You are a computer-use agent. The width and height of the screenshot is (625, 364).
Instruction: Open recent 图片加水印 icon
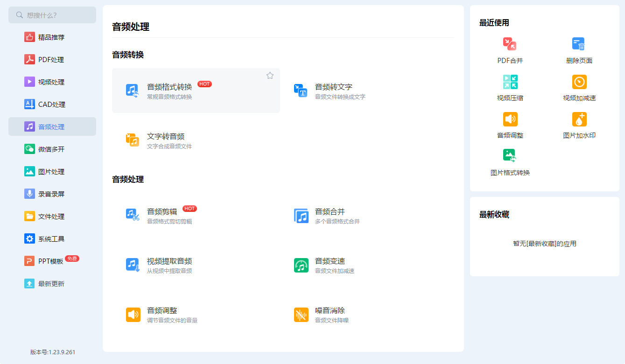point(579,119)
